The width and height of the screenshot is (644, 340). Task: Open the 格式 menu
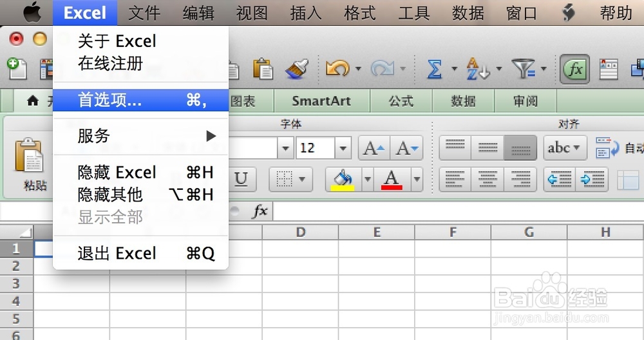(x=360, y=13)
